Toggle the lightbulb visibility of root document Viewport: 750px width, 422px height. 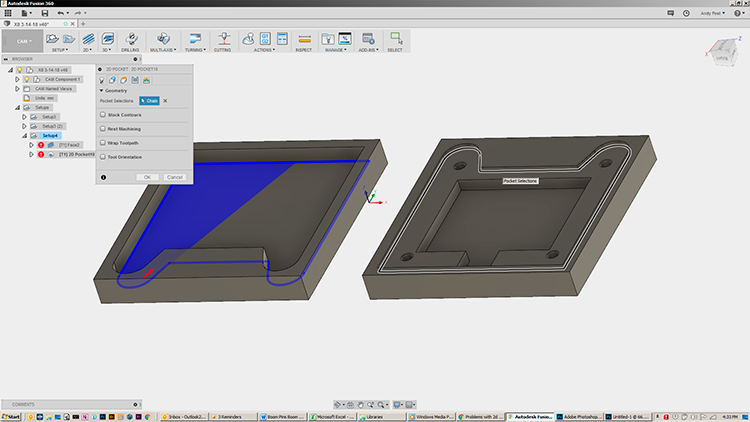coord(20,70)
